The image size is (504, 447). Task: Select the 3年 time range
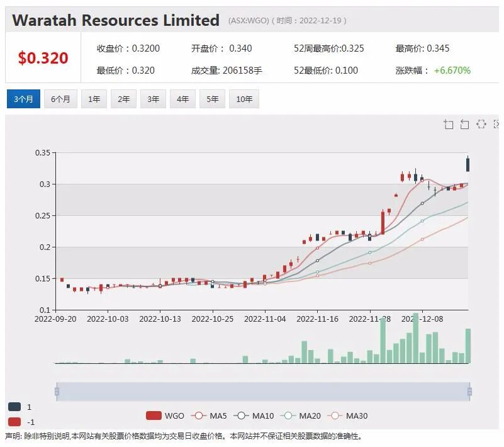[x=153, y=99]
